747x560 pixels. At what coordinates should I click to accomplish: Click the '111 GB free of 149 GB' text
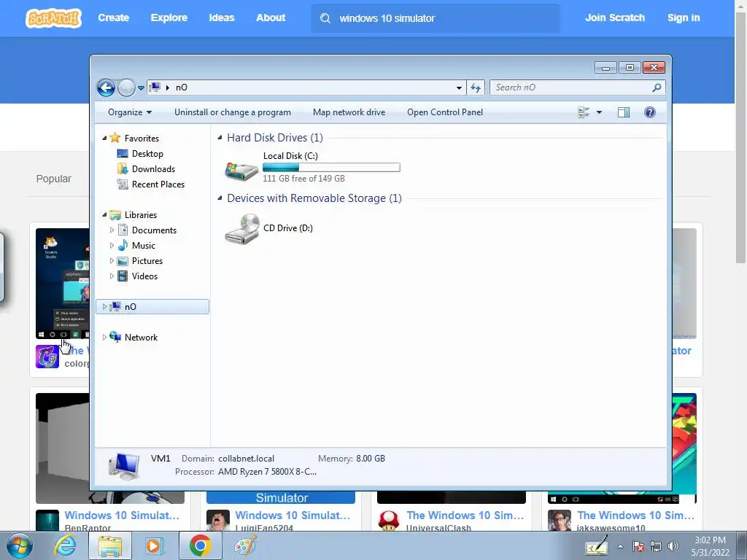point(303,179)
